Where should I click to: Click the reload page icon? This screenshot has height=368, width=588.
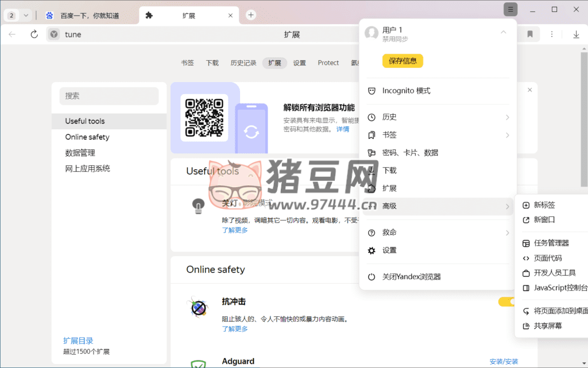(34, 34)
